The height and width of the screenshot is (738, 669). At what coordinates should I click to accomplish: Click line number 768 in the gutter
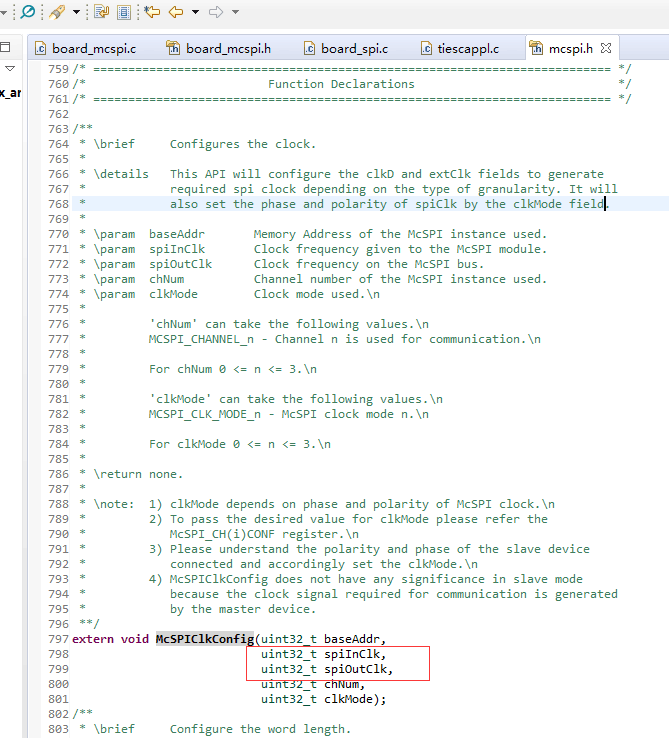(58, 204)
